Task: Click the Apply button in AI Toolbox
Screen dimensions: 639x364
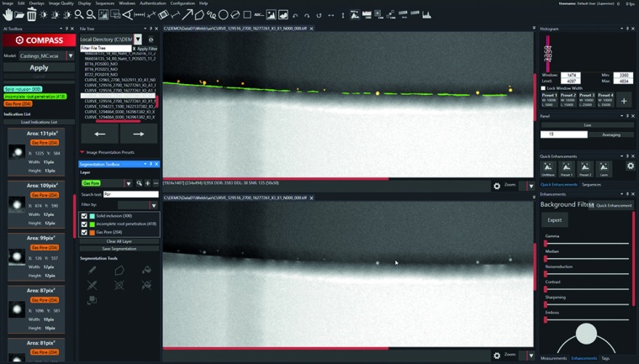Action: coord(39,68)
